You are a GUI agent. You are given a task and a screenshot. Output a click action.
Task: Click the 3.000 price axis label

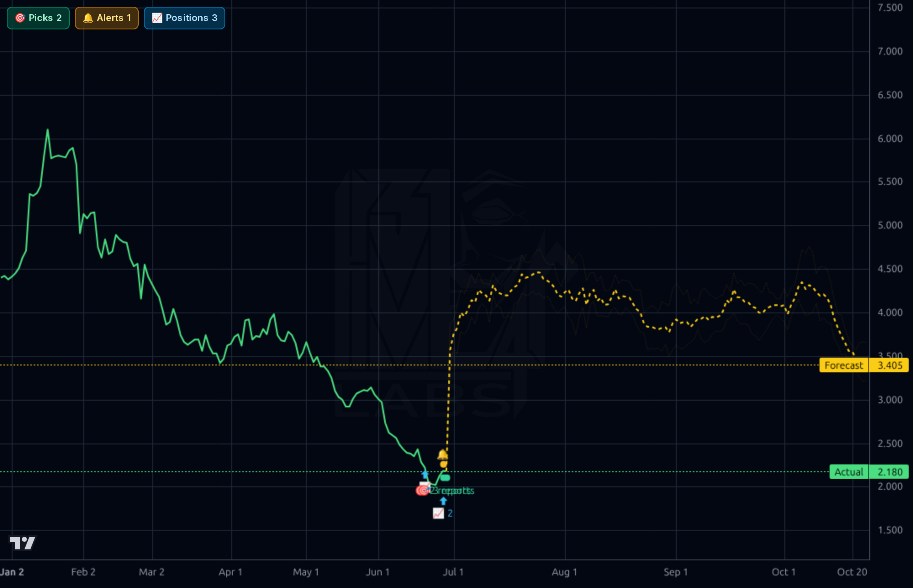890,400
